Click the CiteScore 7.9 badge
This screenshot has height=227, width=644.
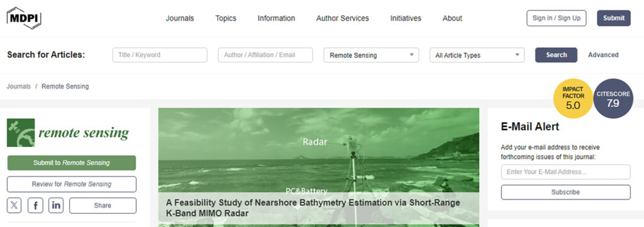(x=613, y=99)
